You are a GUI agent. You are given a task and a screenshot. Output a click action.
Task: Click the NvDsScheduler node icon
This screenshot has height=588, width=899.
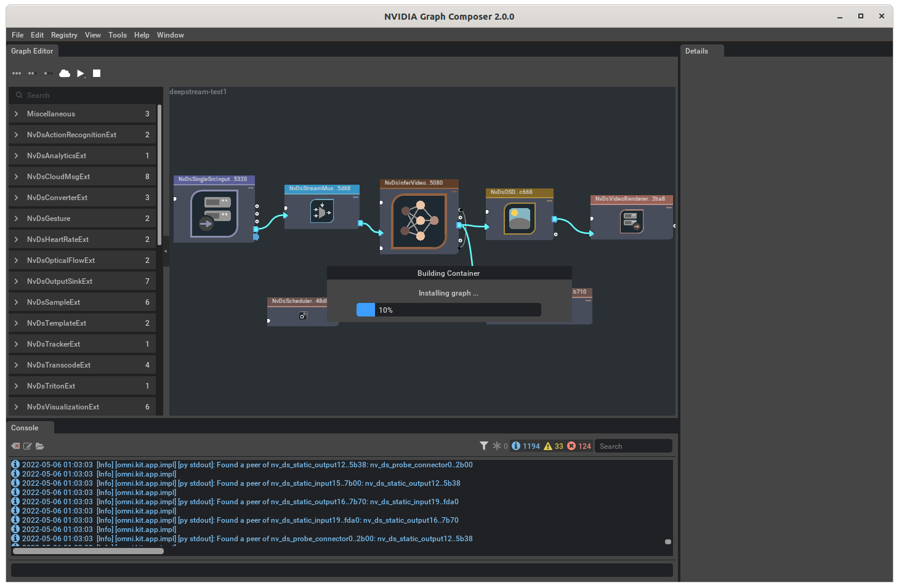click(x=303, y=315)
